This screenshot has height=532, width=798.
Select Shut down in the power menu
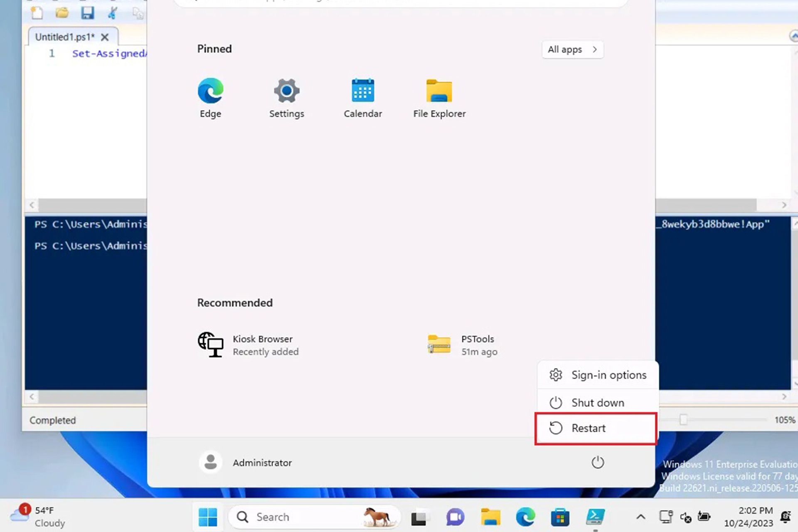(x=598, y=402)
